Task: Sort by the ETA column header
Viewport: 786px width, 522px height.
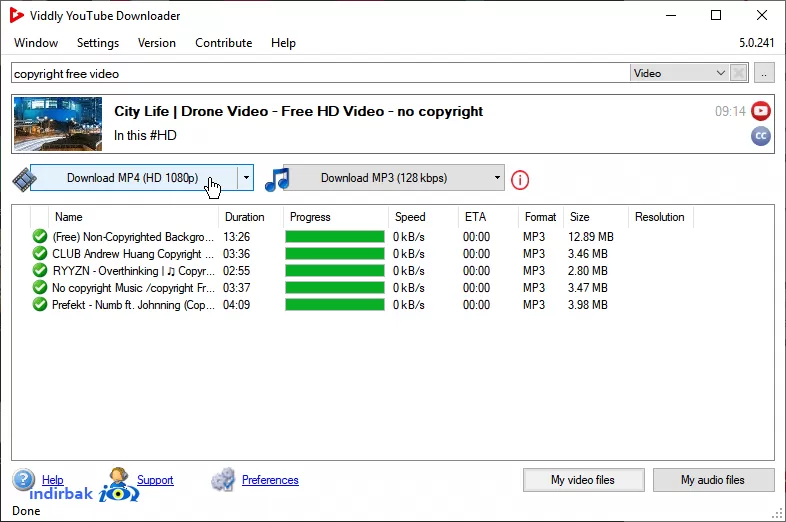Action: pos(488,217)
